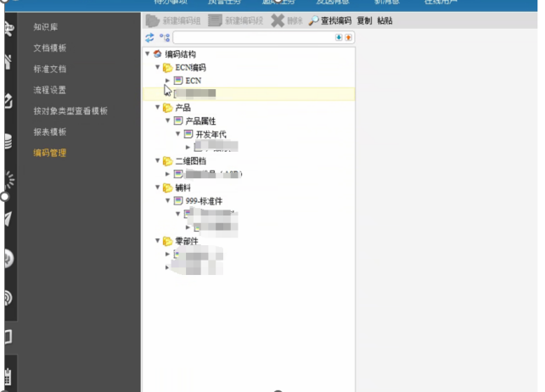The image size is (545, 392).
Task: Click the 复制 copy button
Action: click(x=364, y=21)
